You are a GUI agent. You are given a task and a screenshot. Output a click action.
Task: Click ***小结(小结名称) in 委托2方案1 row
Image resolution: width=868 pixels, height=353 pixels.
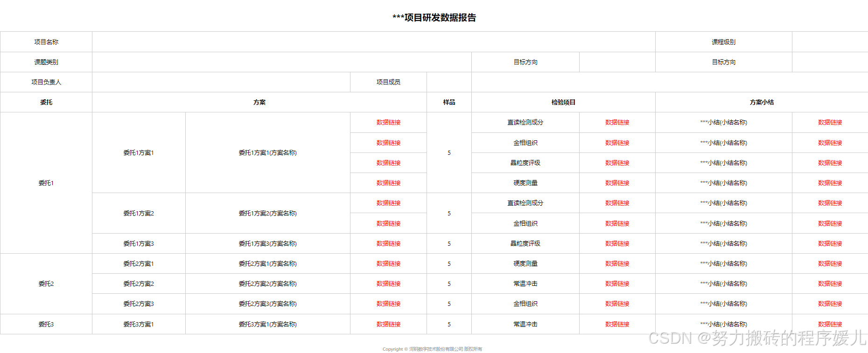[x=723, y=263]
